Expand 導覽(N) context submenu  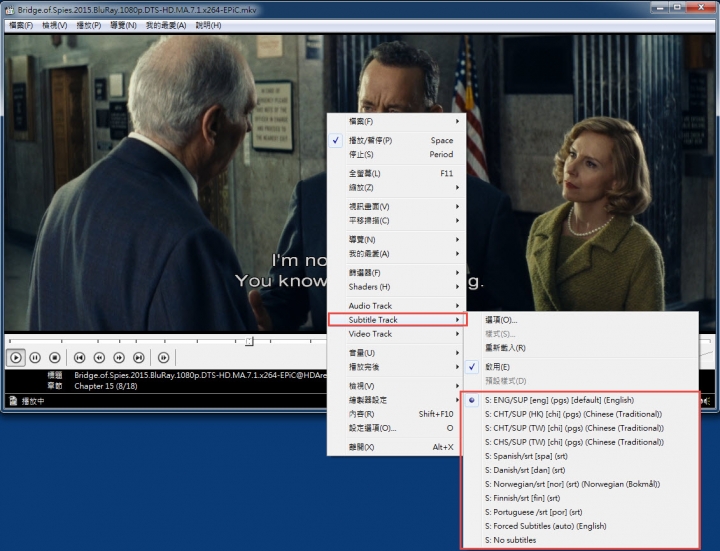[x=397, y=240]
